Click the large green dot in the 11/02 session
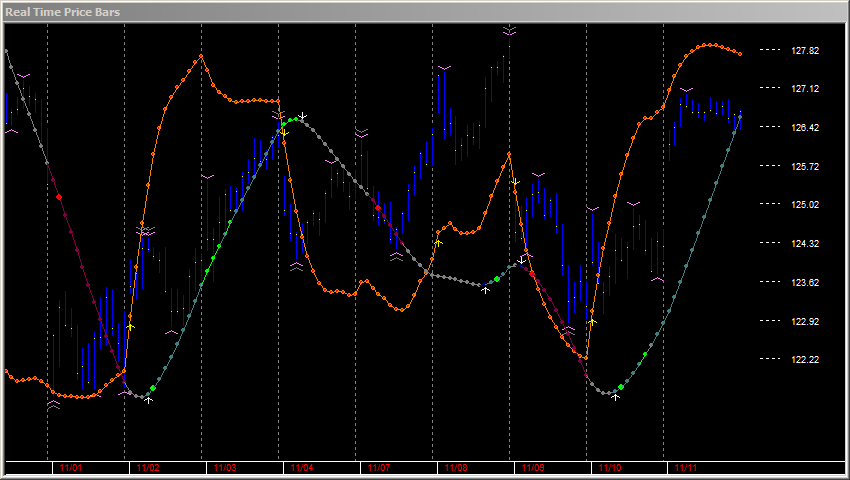Screen dimensions: 850x480 click(153, 388)
